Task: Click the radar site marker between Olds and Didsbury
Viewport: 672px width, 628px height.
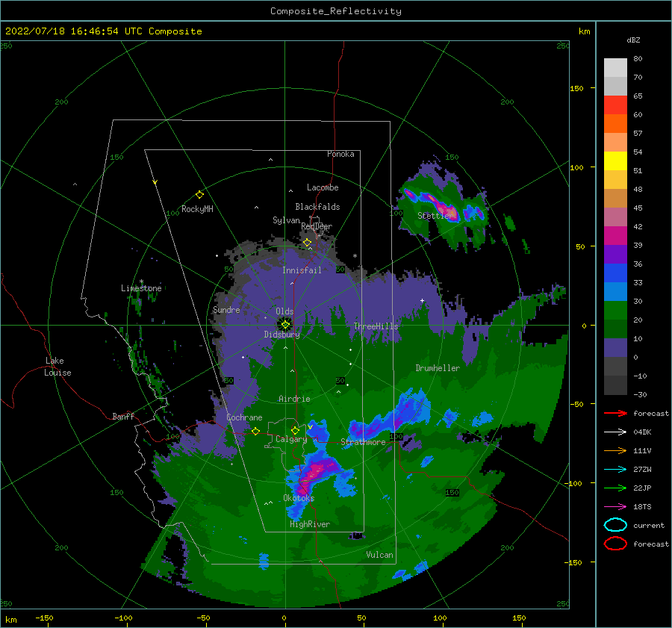Action: [x=285, y=325]
